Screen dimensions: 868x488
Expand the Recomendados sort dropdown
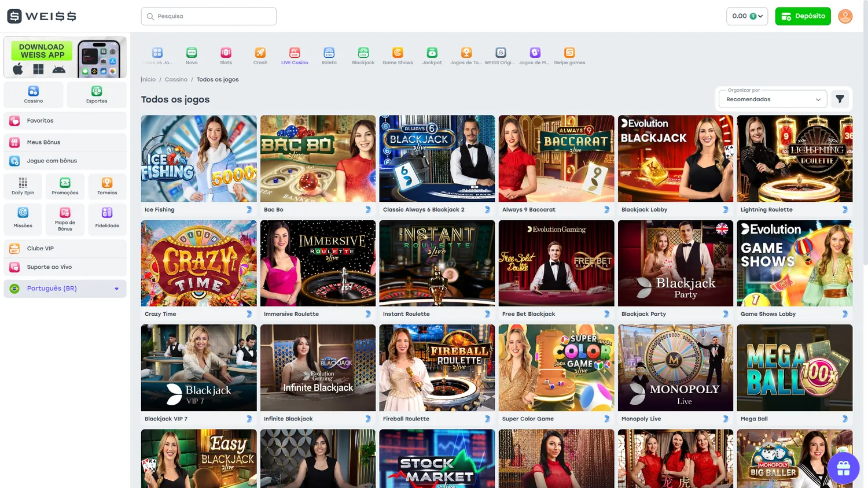tap(773, 99)
